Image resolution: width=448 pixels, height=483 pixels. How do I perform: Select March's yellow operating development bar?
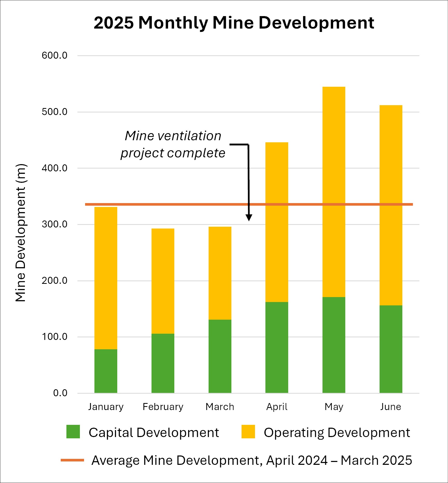(x=220, y=273)
